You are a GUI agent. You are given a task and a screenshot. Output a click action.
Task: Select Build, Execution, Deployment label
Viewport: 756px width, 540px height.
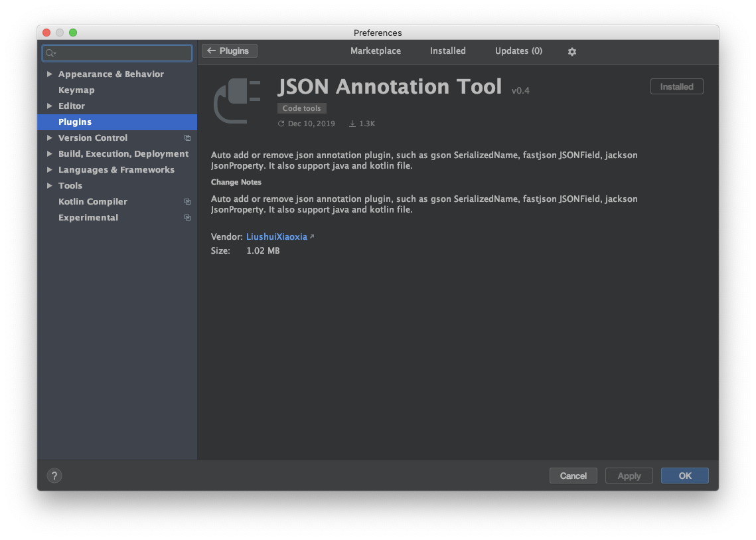123,153
